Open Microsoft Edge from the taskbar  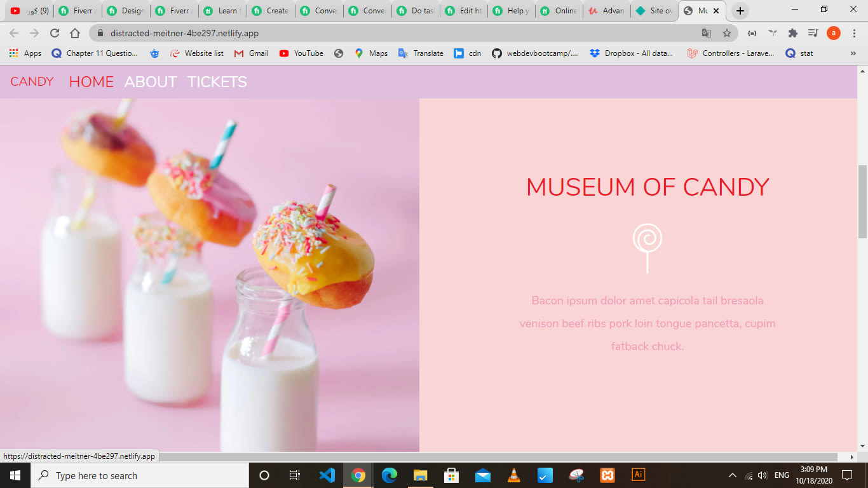tap(390, 475)
